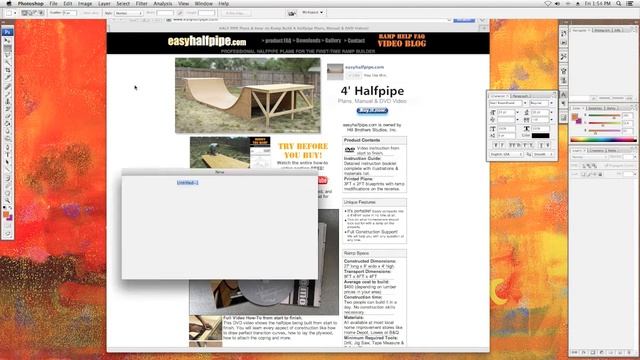Toggle All Caps in Character panel

pyautogui.click(x=511, y=145)
